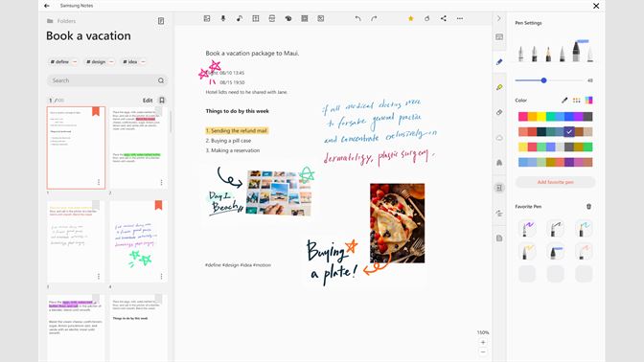Click the music note audio icon
644x362 pixels.
240,18
